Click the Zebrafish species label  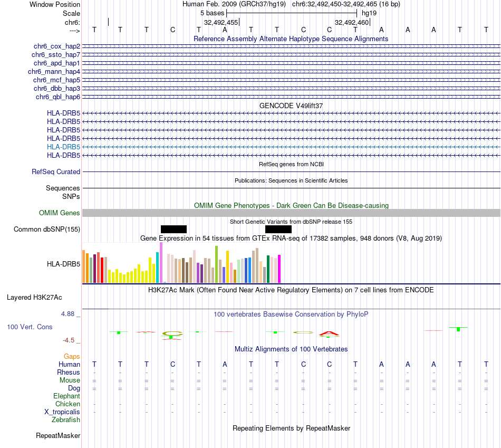coord(66,420)
